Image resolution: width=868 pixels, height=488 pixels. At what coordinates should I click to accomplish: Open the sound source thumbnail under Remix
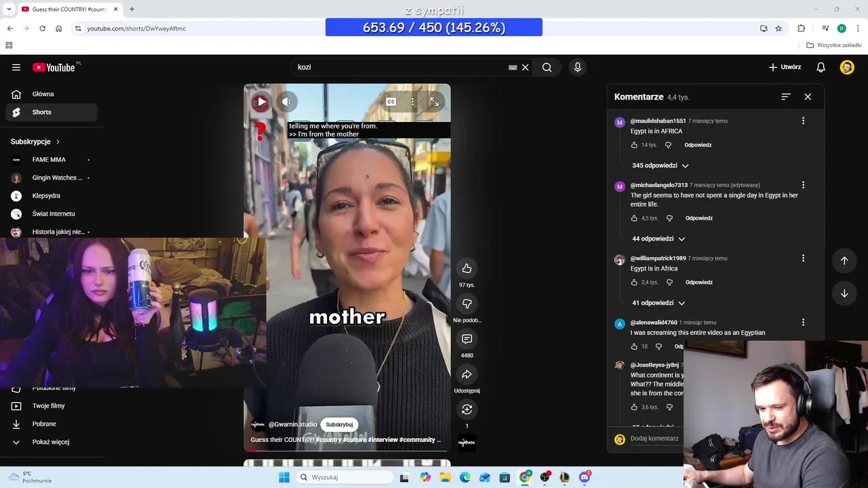tap(467, 442)
